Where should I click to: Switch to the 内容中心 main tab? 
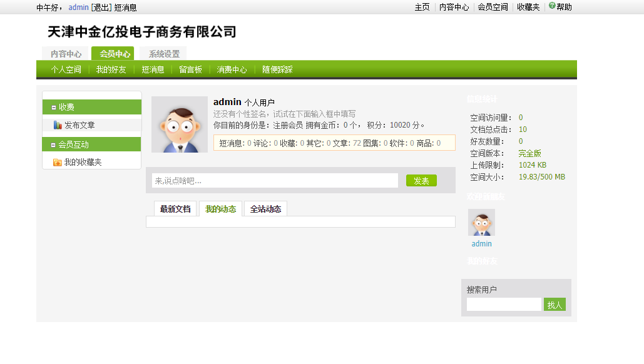click(x=66, y=54)
